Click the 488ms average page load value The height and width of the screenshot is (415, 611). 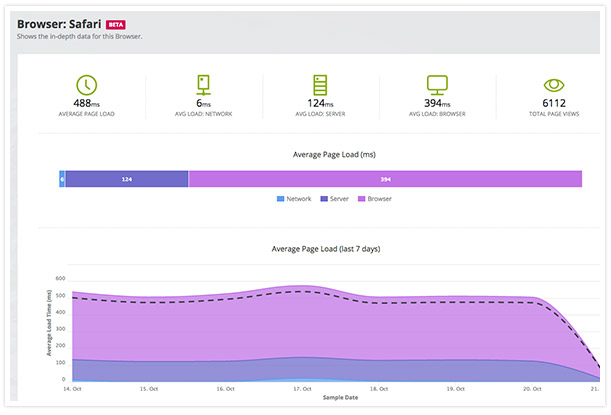[x=87, y=103]
